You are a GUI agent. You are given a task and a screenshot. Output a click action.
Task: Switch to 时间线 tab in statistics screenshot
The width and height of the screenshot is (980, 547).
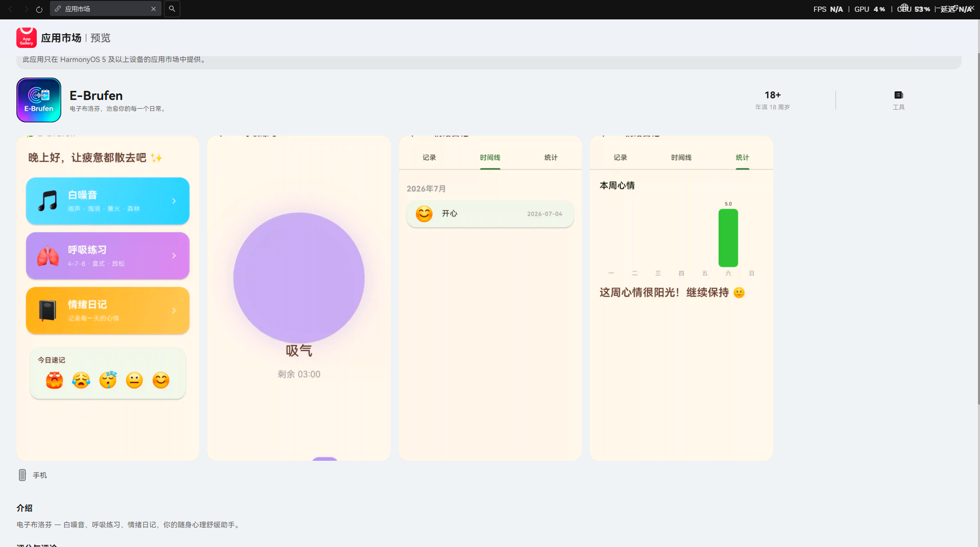click(681, 158)
